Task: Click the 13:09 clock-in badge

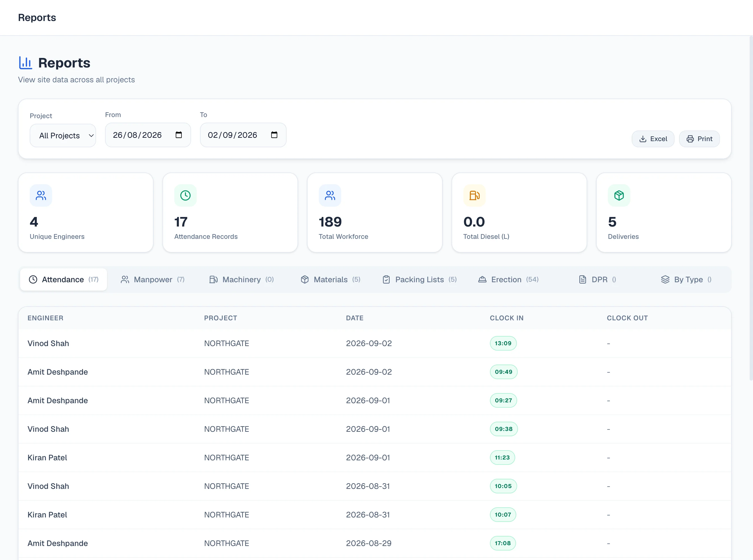Action: click(x=503, y=343)
